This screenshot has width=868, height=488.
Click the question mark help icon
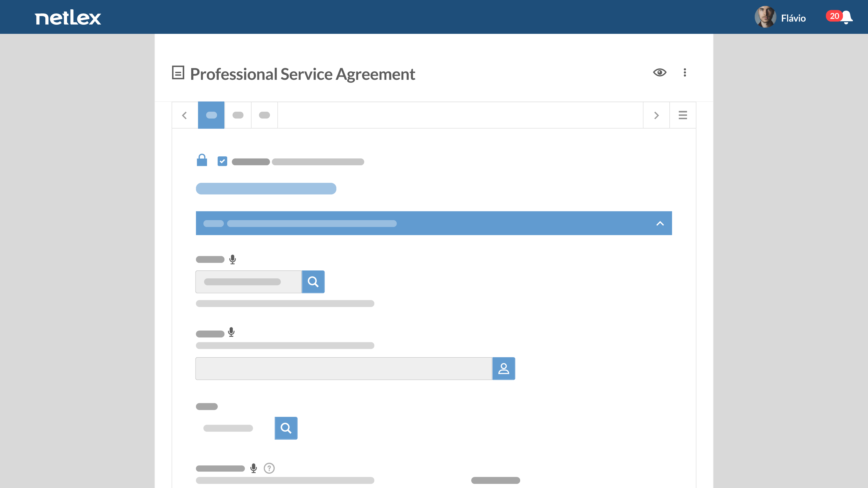click(269, 468)
